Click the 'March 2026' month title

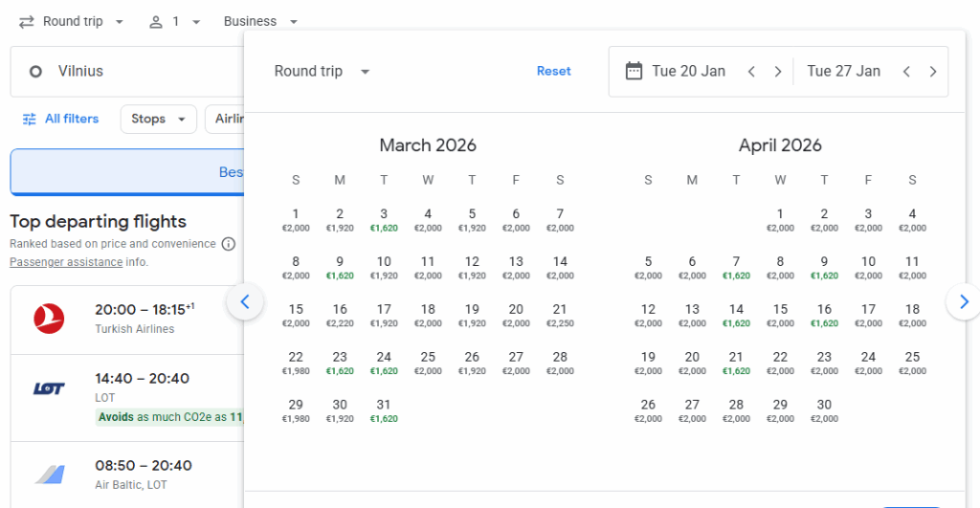428,145
